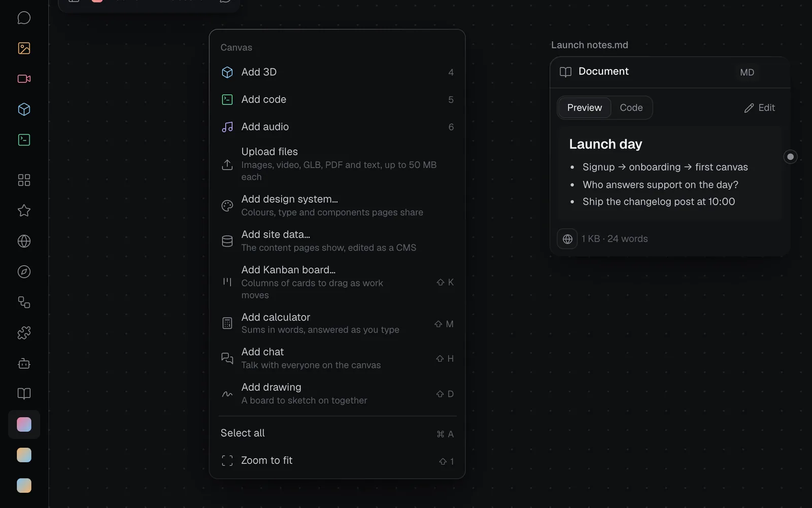This screenshot has width=812, height=508.
Task: Click the globe icon in document footer
Action: (567, 239)
